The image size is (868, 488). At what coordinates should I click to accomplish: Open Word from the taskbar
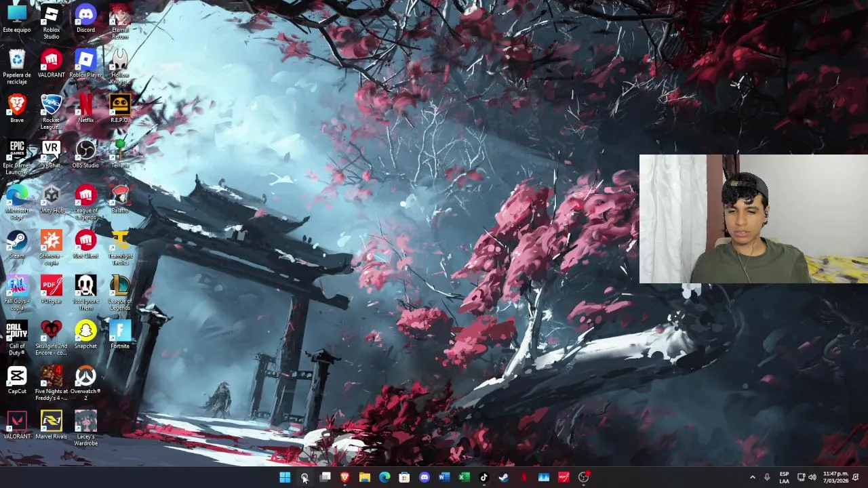tap(444, 477)
